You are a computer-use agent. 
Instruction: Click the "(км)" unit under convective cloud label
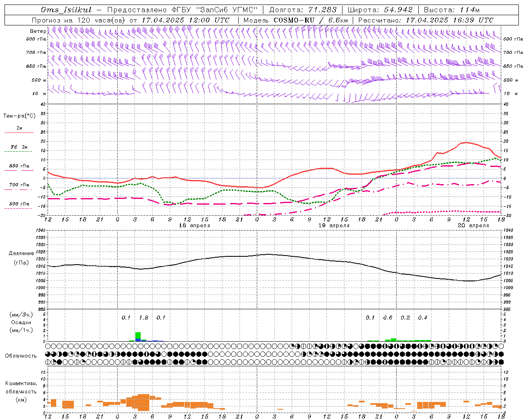point(21,399)
